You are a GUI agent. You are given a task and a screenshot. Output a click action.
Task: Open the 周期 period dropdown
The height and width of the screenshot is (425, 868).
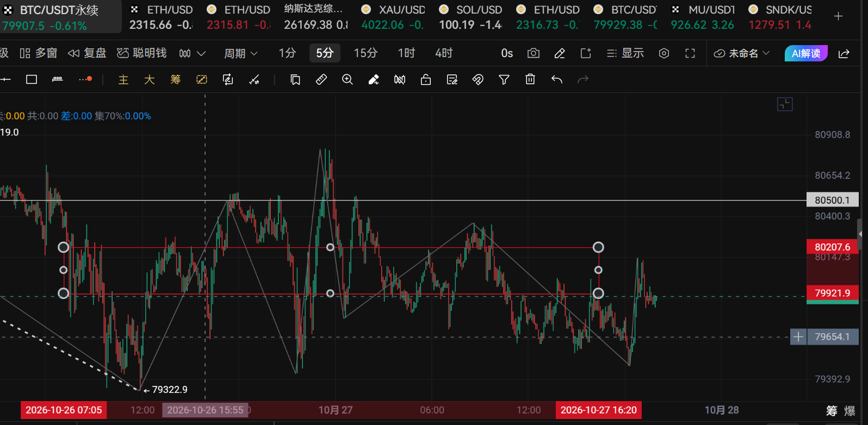click(x=240, y=53)
